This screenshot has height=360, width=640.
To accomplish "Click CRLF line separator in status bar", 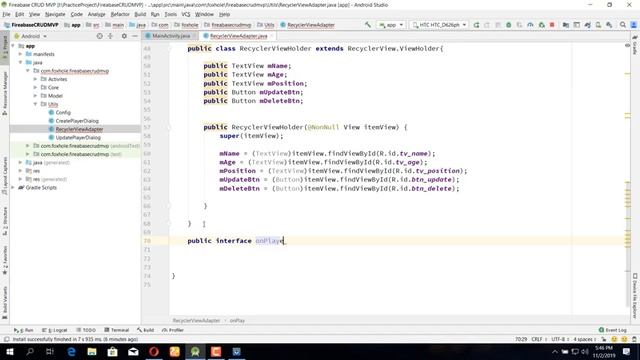I will point(538,339).
